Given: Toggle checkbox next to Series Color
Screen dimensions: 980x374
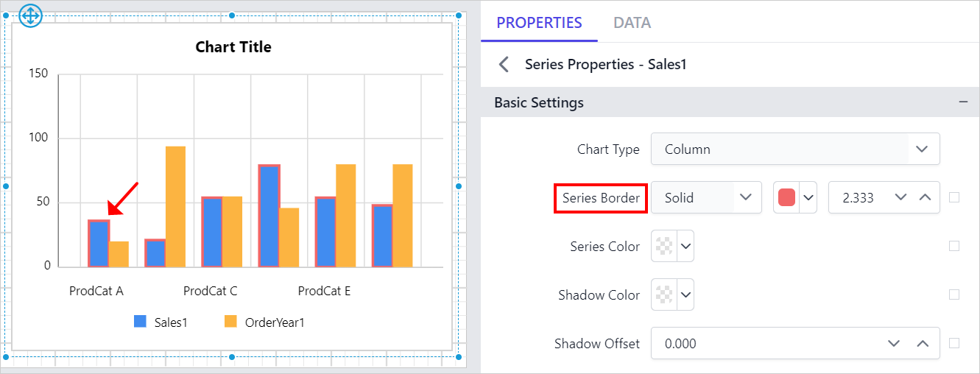Looking at the screenshot, I should click(954, 246).
